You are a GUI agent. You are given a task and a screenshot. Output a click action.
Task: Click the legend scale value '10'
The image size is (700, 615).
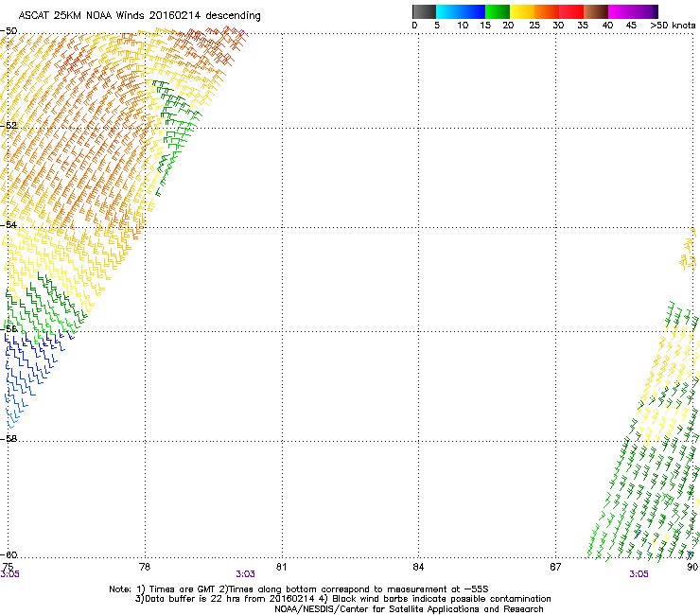[x=463, y=26]
